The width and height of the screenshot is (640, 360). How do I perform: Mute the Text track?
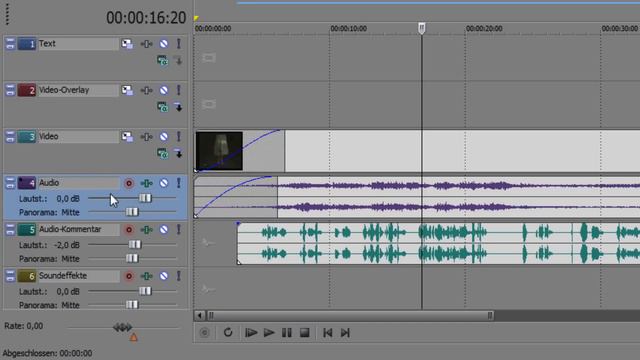164,44
